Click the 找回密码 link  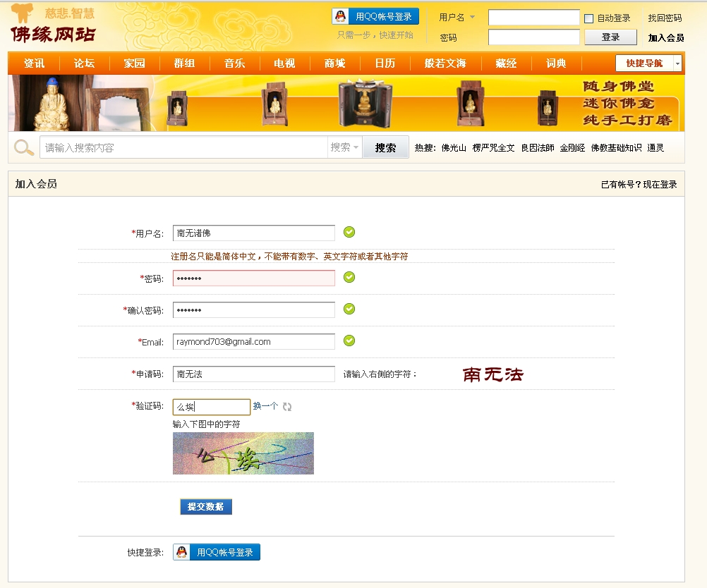tap(665, 18)
